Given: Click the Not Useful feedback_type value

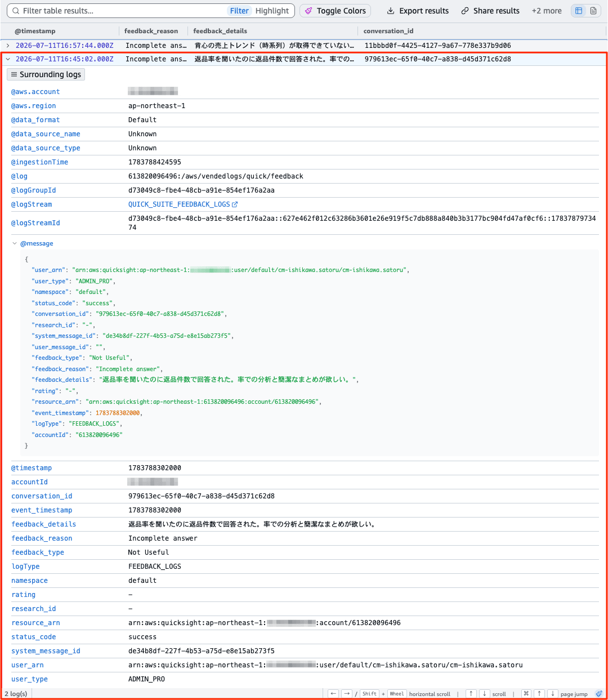Looking at the screenshot, I should click(149, 552).
